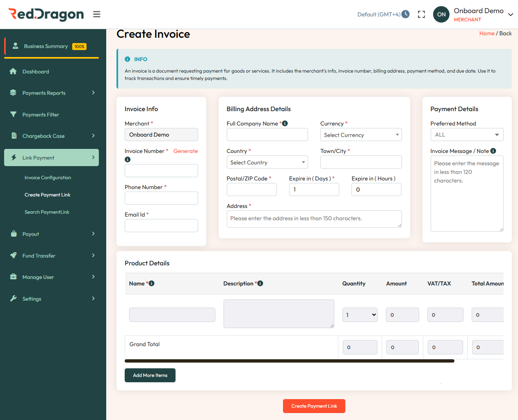Open Settings via its wrench icon
Image resolution: width=518 pixels, height=420 pixels.
coord(13,299)
